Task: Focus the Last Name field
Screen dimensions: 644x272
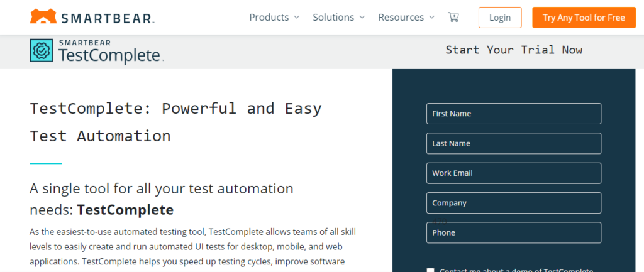Action: tap(514, 143)
